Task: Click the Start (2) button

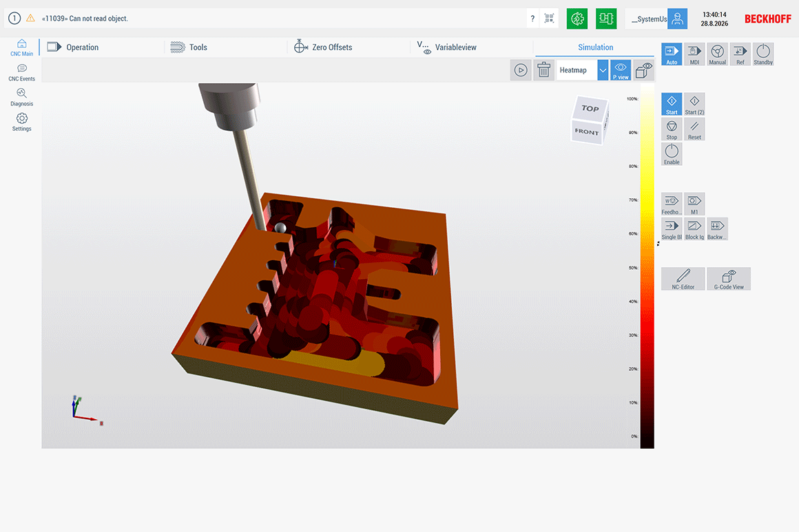Action: point(694,104)
